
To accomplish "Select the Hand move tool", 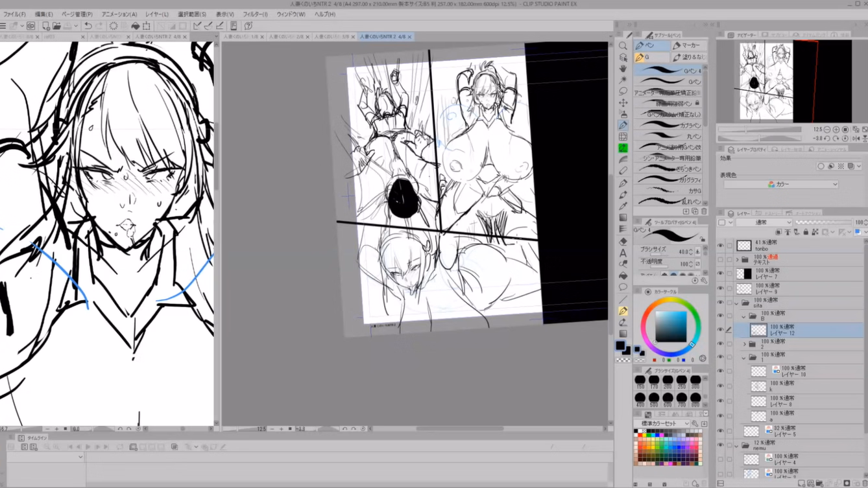I will click(x=623, y=68).
